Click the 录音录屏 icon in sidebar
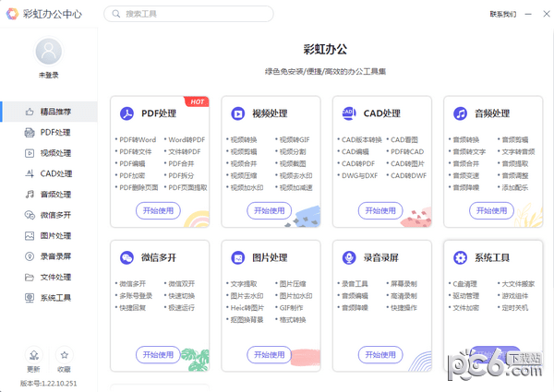 click(x=30, y=256)
